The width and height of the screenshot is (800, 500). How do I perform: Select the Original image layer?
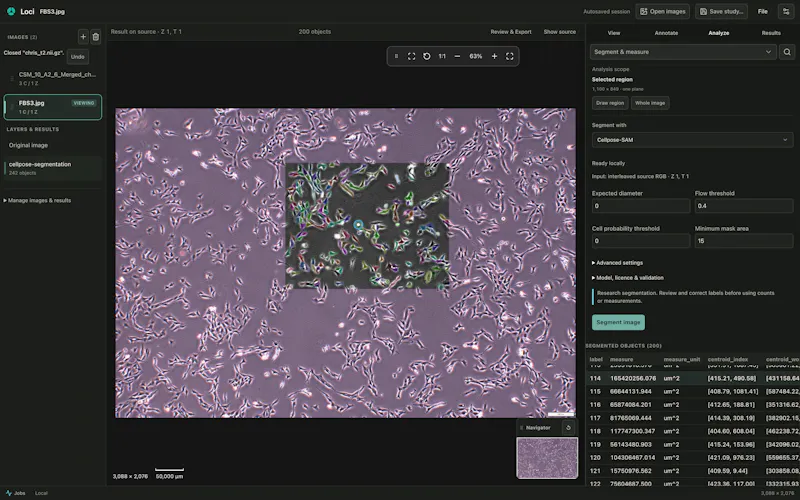coord(53,145)
